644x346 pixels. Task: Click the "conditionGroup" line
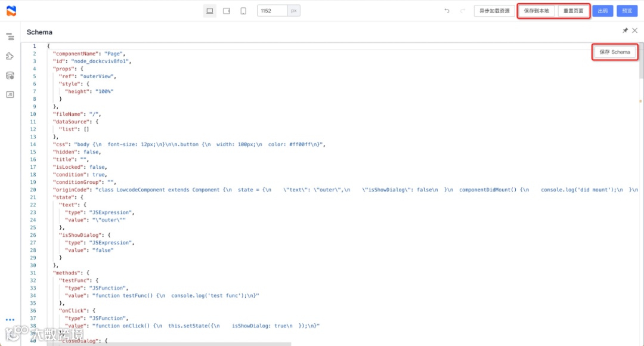85,183
